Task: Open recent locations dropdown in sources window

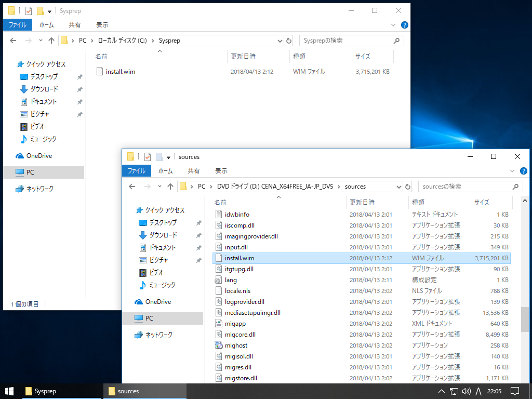Action: 160,187
